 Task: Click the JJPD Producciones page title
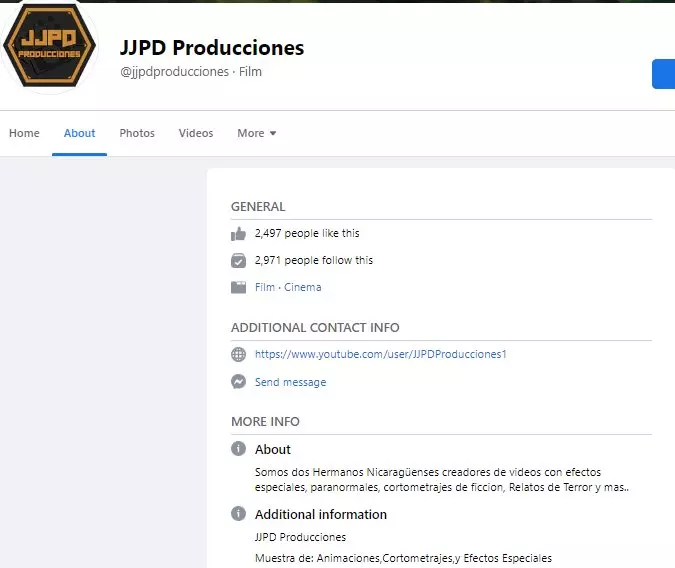tap(212, 48)
